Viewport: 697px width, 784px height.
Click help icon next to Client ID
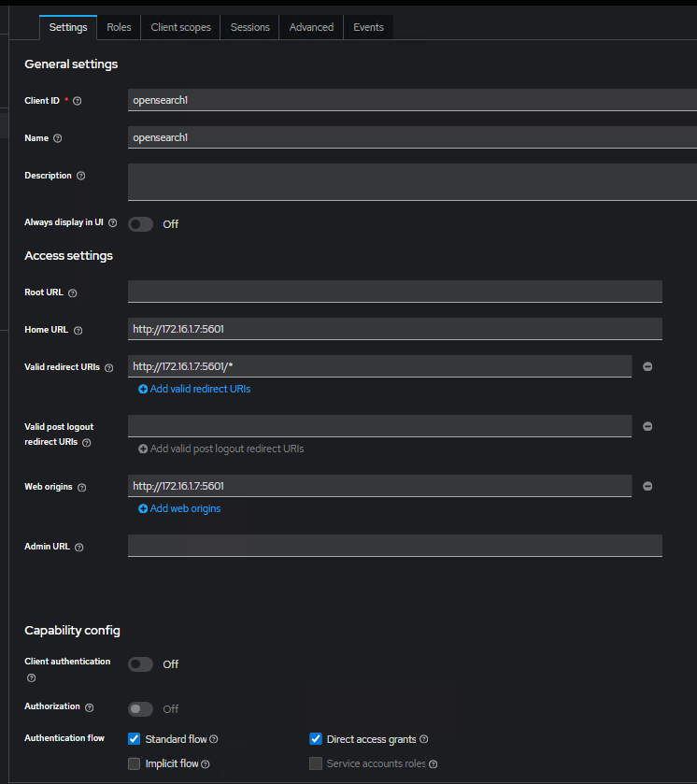pos(78,101)
